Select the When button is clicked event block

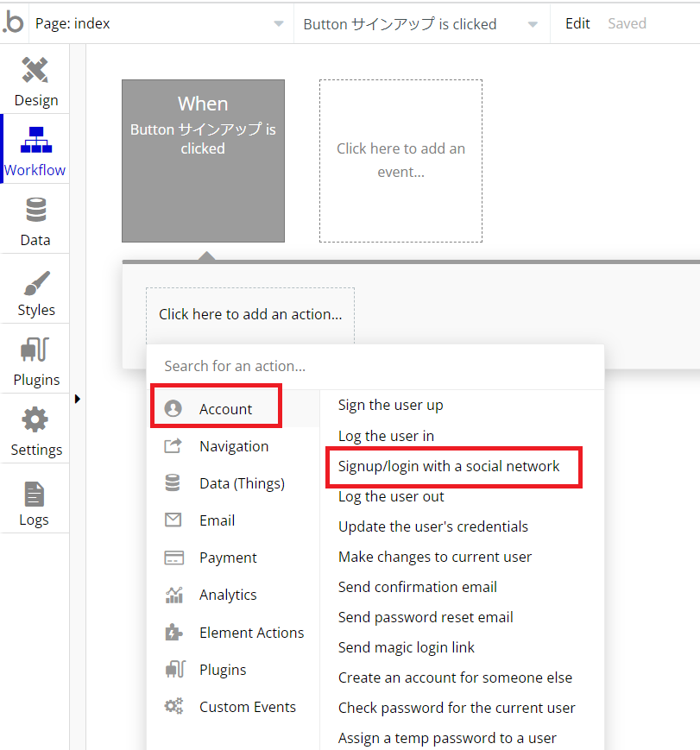click(x=204, y=161)
